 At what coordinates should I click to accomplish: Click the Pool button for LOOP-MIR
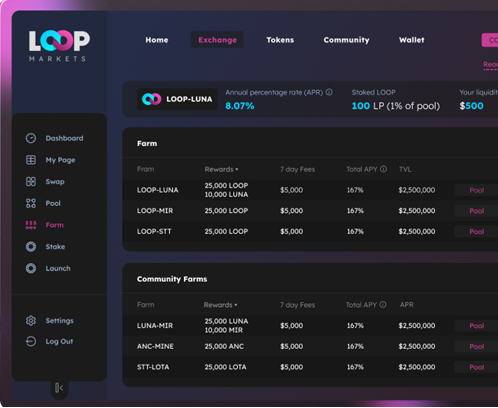[x=476, y=211]
